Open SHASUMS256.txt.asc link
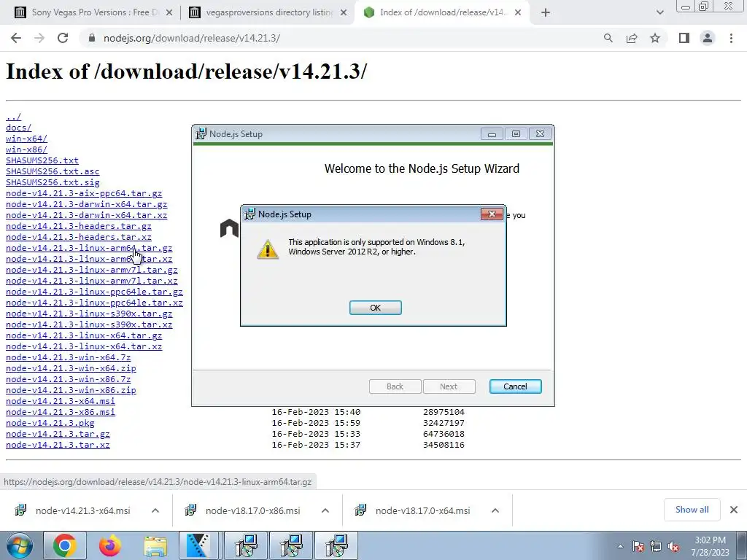Image resolution: width=747 pixels, height=560 pixels. [53, 171]
